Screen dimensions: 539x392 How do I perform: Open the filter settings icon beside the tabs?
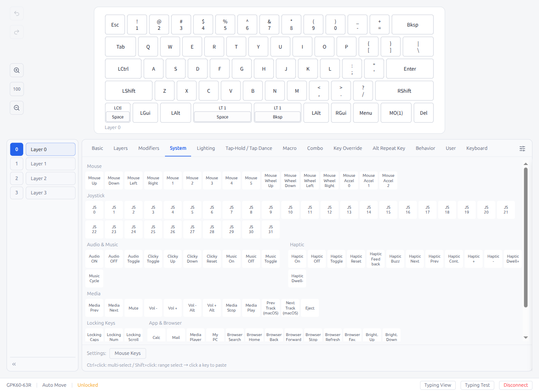[x=522, y=148]
